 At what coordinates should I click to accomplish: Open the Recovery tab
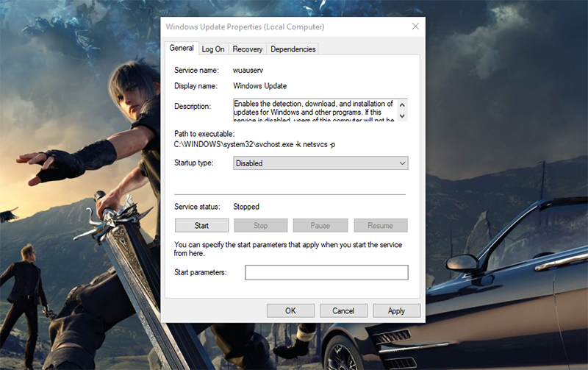(x=248, y=49)
